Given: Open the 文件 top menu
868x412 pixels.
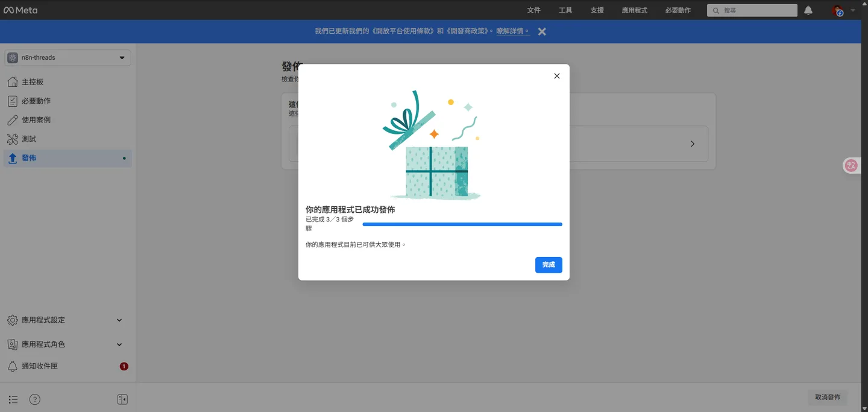Looking at the screenshot, I should (x=533, y=10).
